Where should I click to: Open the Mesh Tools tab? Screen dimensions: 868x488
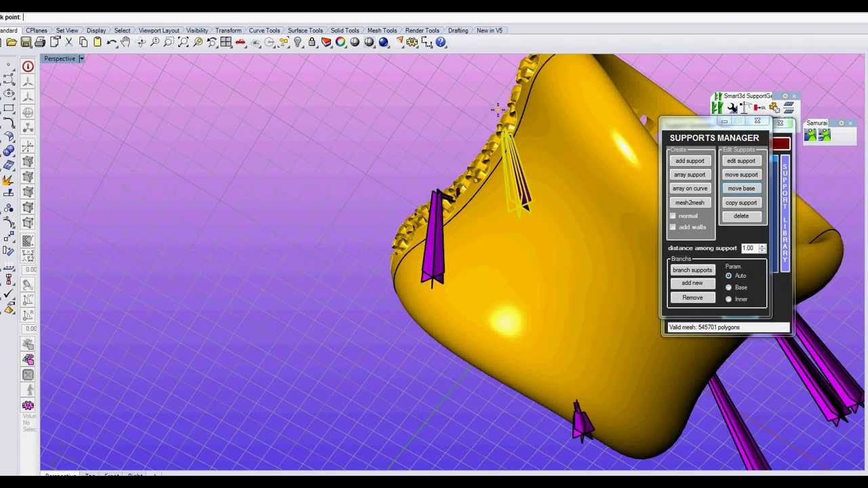click(382, 30)
